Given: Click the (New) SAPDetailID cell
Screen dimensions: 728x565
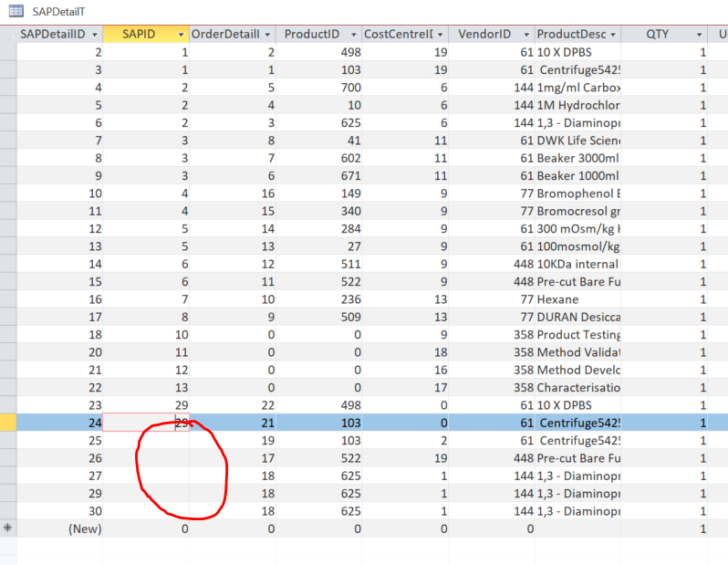Looking at the screenshot, I should [59, 528].
